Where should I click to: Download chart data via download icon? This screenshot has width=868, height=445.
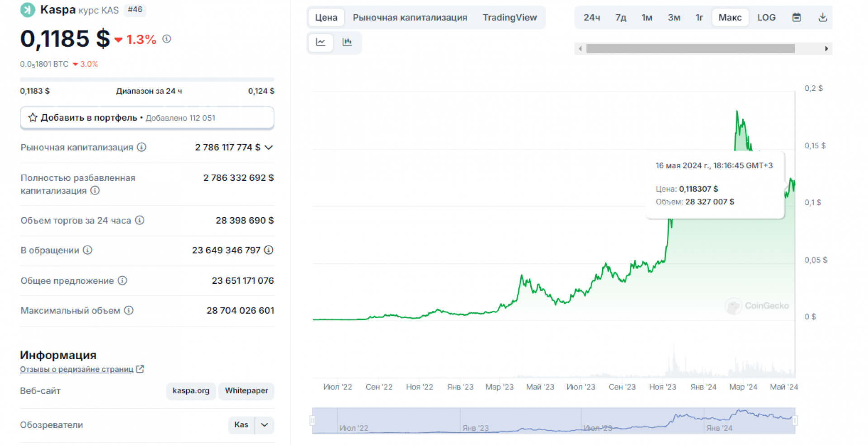tap(822, 18)
